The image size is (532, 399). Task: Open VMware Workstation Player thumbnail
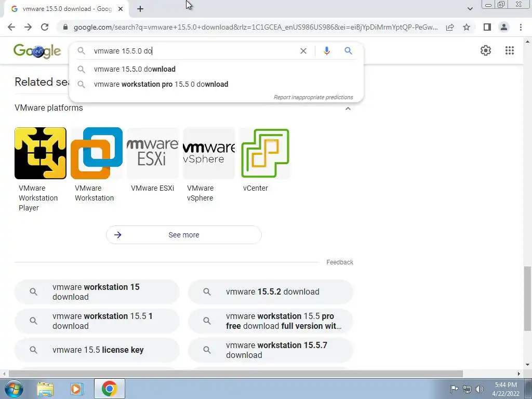[x=41, y=153]
